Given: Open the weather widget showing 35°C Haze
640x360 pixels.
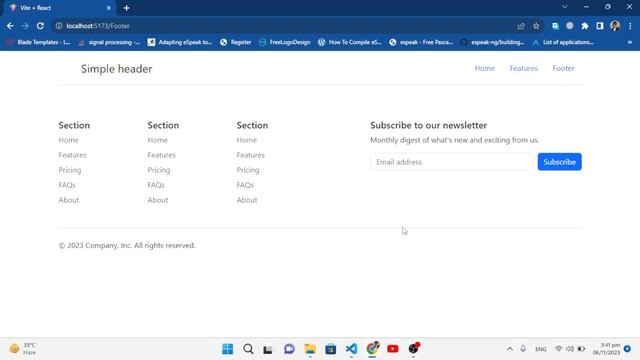Looking at the screenshot, I should (23, 349).
